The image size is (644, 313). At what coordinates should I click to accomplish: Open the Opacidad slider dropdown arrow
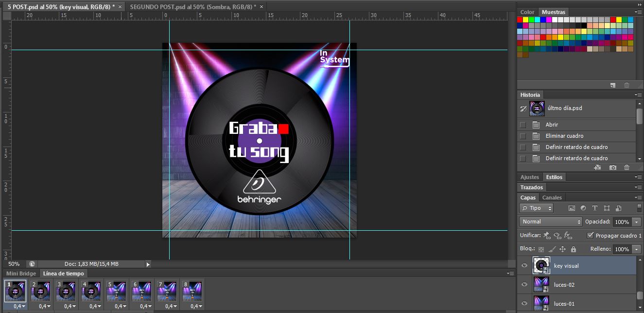(637, 222)
